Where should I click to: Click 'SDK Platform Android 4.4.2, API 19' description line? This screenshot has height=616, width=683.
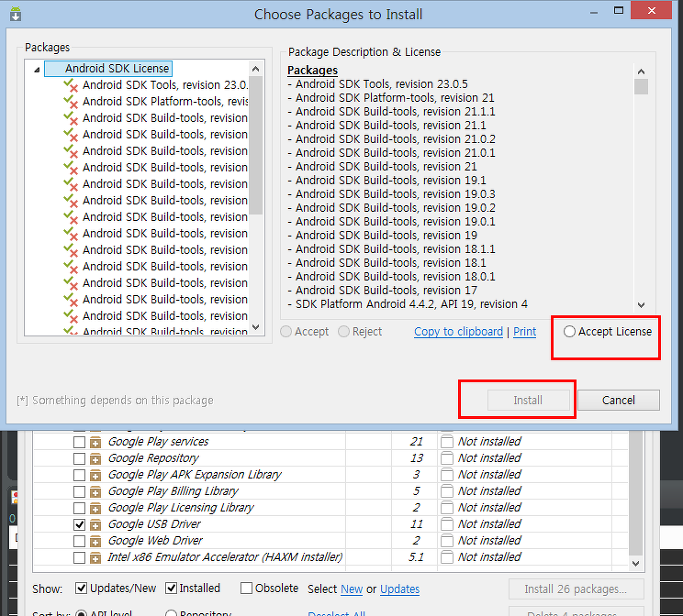tap(407, 304)
